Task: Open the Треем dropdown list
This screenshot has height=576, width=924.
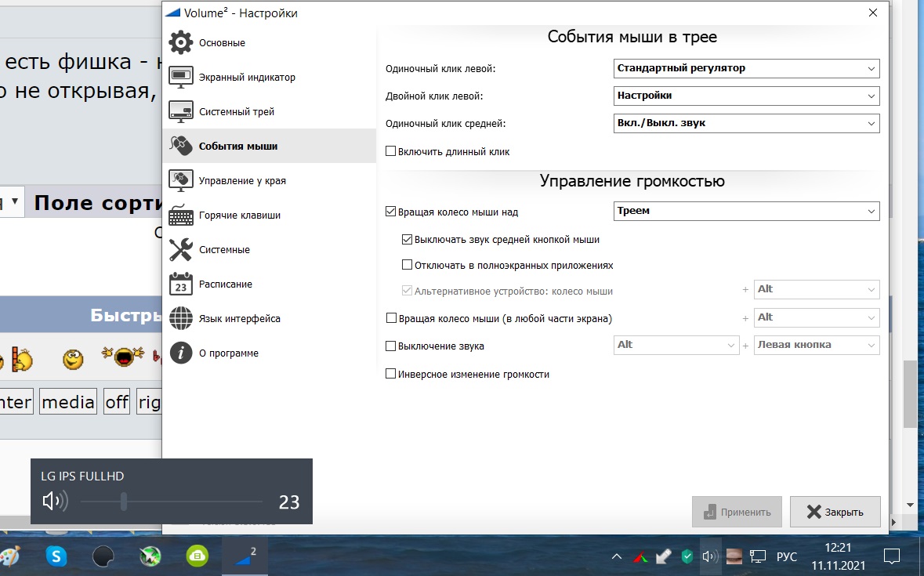Action: click(746, 211)
